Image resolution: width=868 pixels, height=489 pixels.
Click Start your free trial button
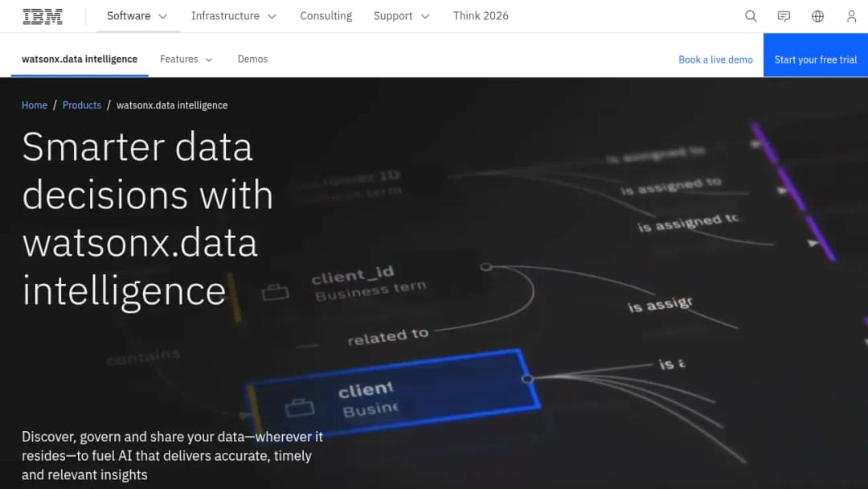pos(816,55)
